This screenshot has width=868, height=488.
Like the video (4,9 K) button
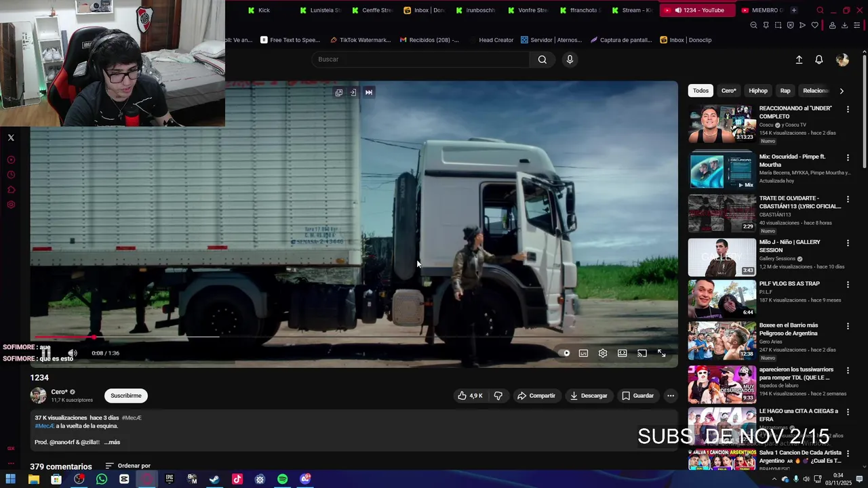(470, 396)
